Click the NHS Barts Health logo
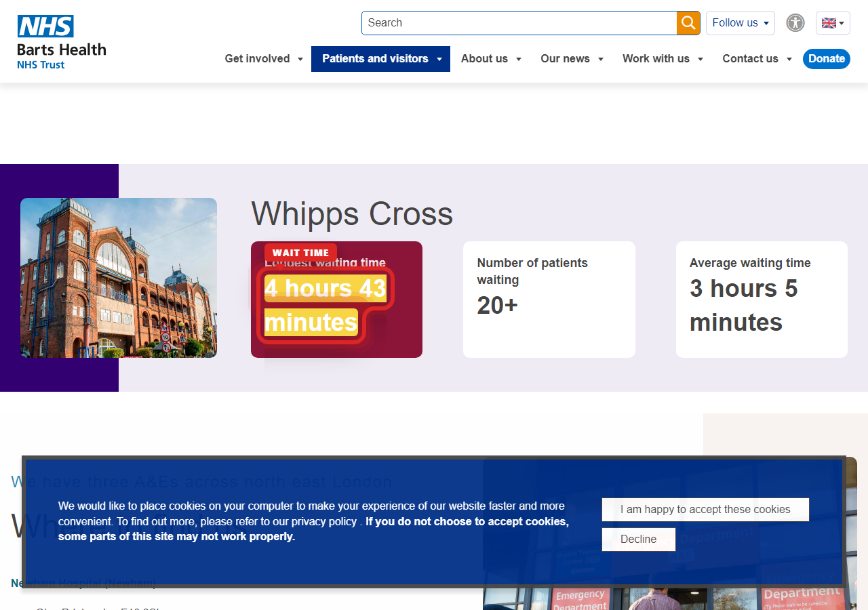This screenshot has height=610, width=868. [62, 42]
